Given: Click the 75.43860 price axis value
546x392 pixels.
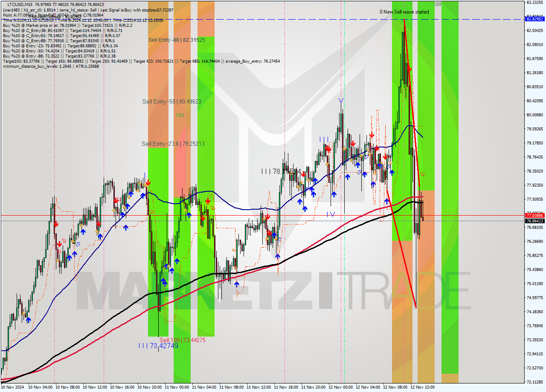Looking at the screenshot, I should coord(534,269).
